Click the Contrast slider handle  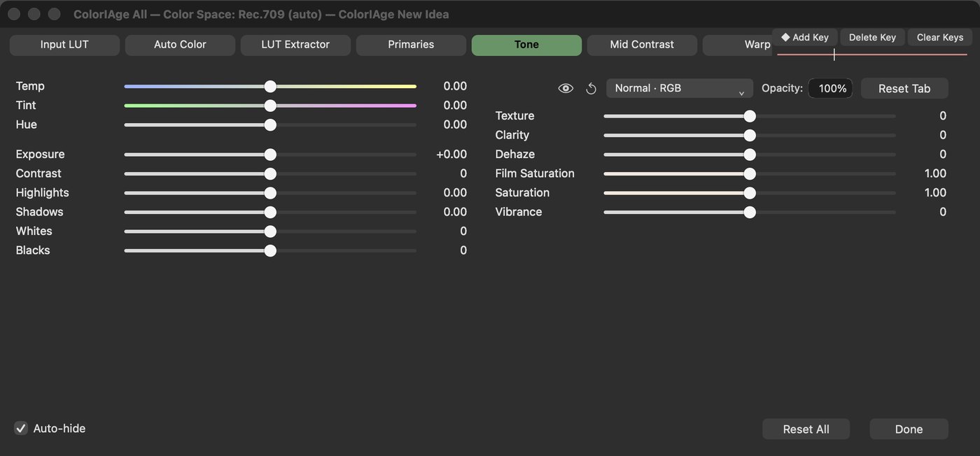pos(270,174)
